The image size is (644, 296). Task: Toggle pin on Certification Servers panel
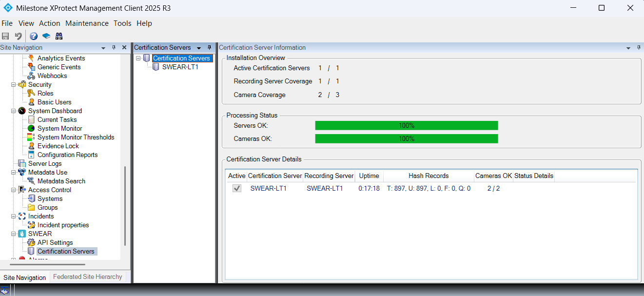tap(209, 48)
